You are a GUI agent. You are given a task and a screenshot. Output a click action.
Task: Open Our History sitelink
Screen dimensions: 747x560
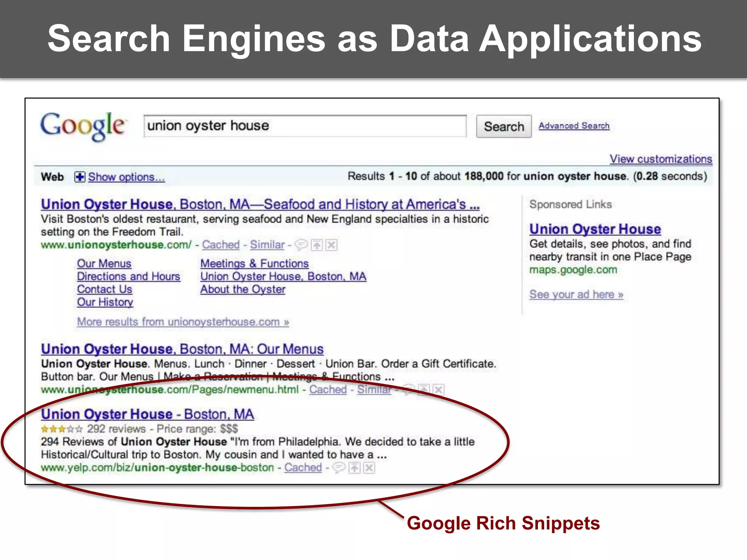[x=105, y=302]
